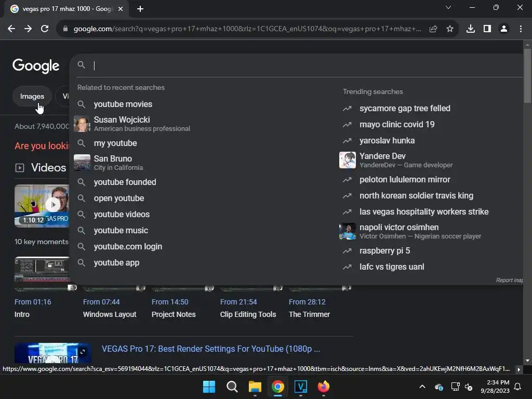Open the Chrome profile icon

tap(504, 29)
